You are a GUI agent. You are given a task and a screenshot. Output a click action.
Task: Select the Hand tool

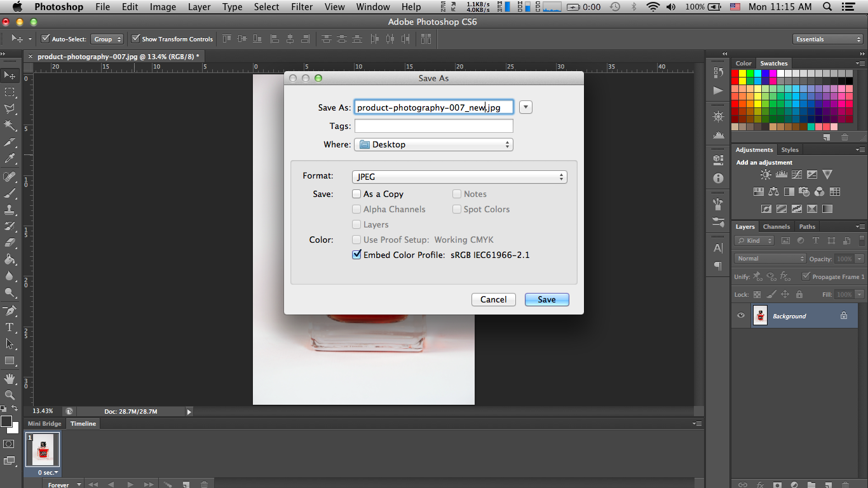tap(10, 379)
